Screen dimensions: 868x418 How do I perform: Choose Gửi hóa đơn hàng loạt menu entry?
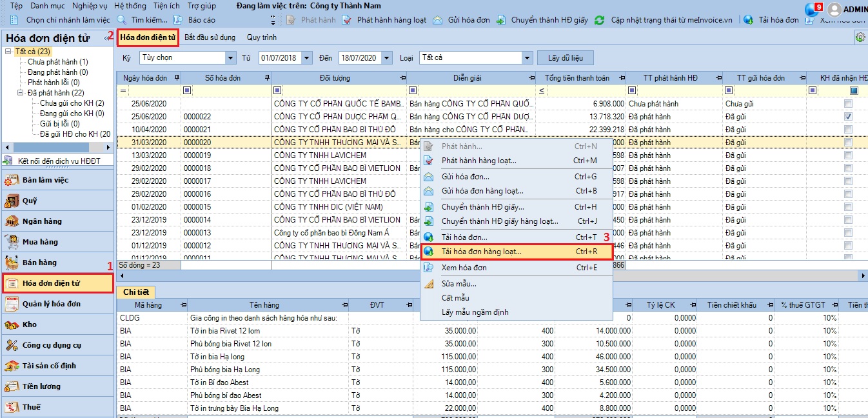tap(516, 191)
